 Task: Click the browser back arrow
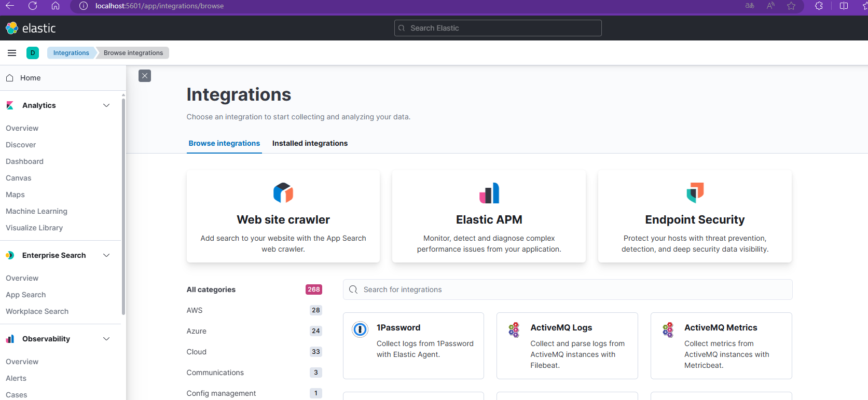click(x=10, y=6)
